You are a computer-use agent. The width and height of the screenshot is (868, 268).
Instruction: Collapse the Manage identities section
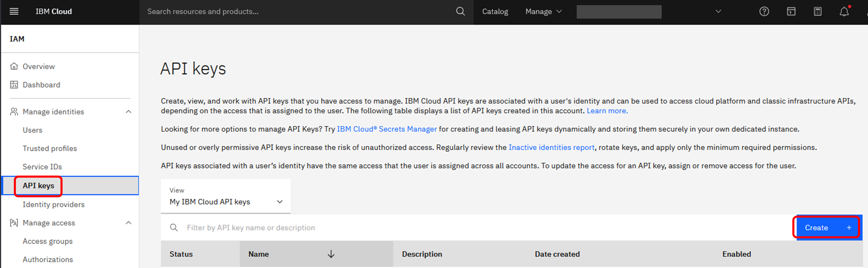[129, 112]
